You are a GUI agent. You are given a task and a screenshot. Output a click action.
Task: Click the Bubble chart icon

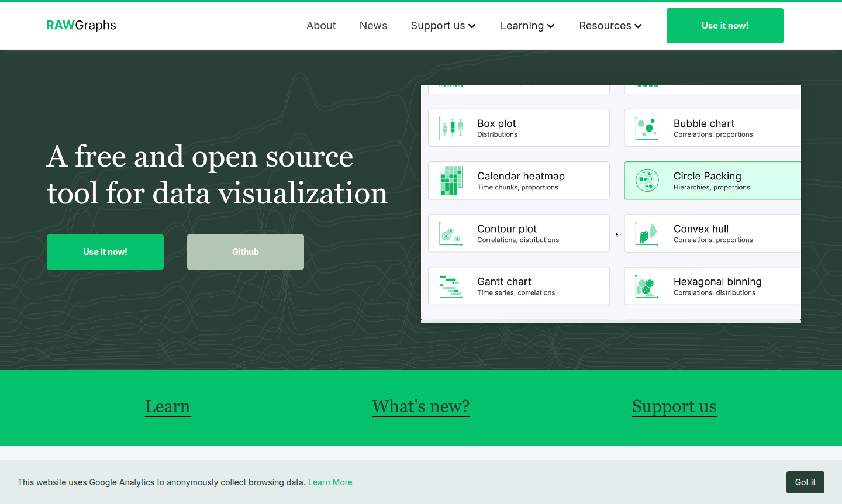647,127
